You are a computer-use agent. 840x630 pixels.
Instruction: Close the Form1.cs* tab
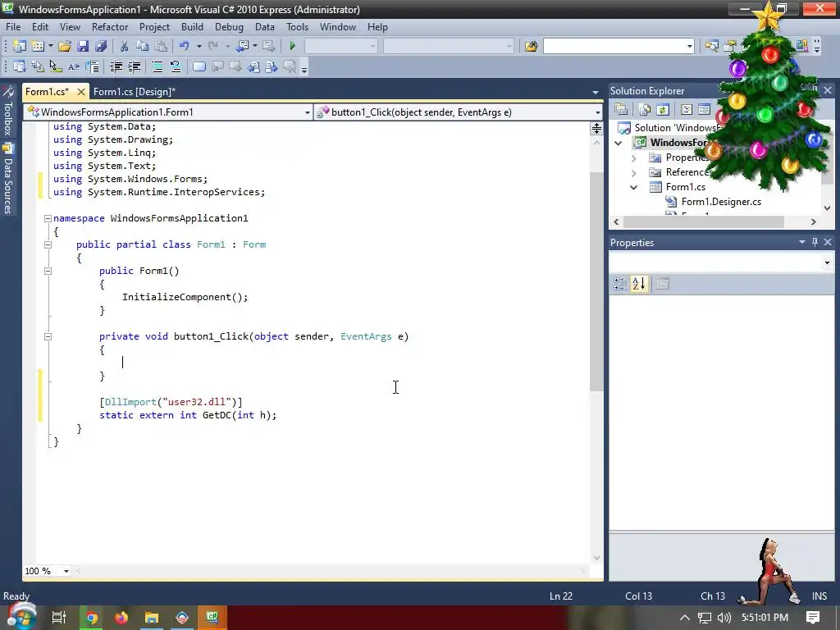pyautogui.click(x=81, y=92)
